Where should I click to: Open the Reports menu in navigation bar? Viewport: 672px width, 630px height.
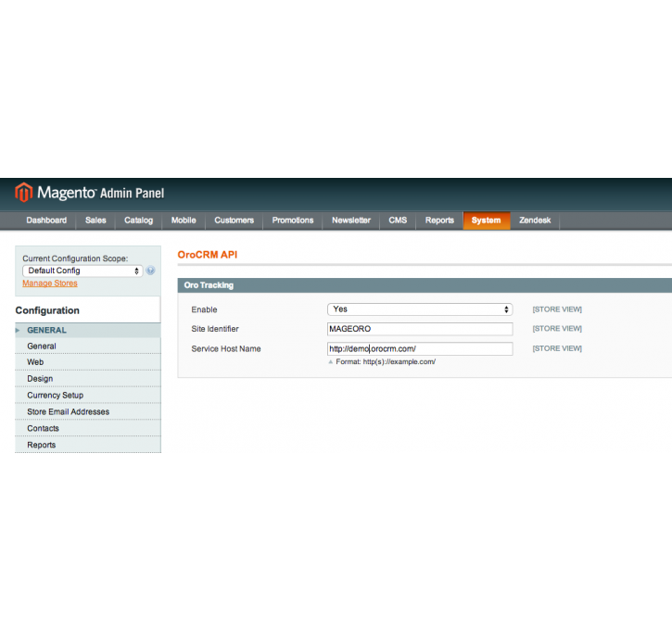[439, 220]
